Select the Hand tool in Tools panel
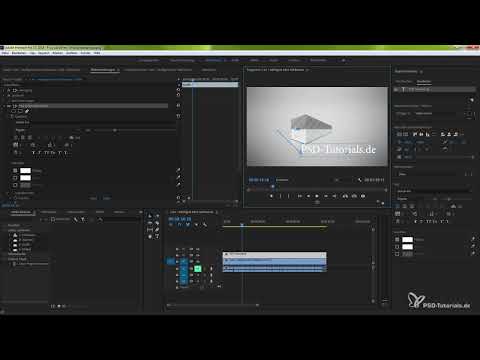Viewport: 480px width, 360px height. pyautogui.click(x=150, y=236)
